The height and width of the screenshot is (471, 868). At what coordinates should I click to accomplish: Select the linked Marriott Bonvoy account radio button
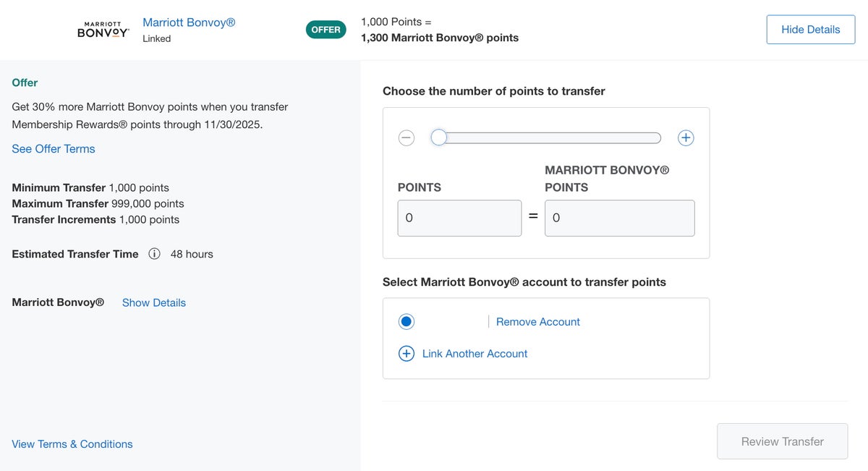(406, 321)
